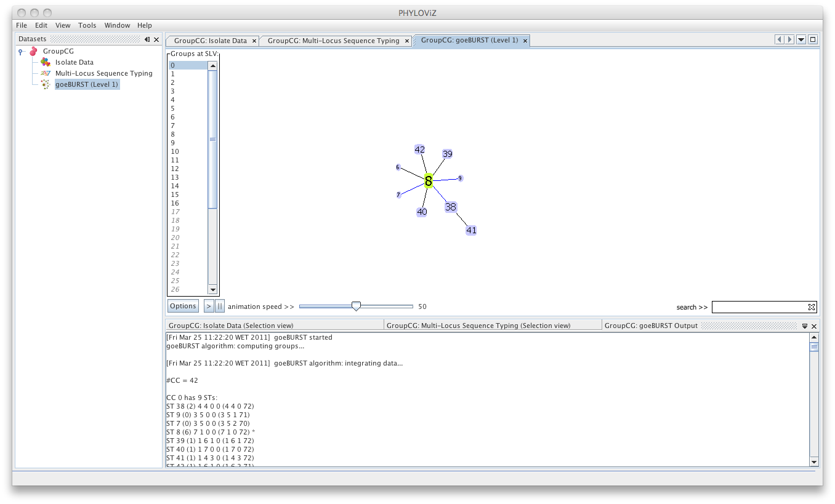Viewport: 835px width, 504px height.
Task: Click the output panel scroll-up arrow
Action: tap(814, 338)
